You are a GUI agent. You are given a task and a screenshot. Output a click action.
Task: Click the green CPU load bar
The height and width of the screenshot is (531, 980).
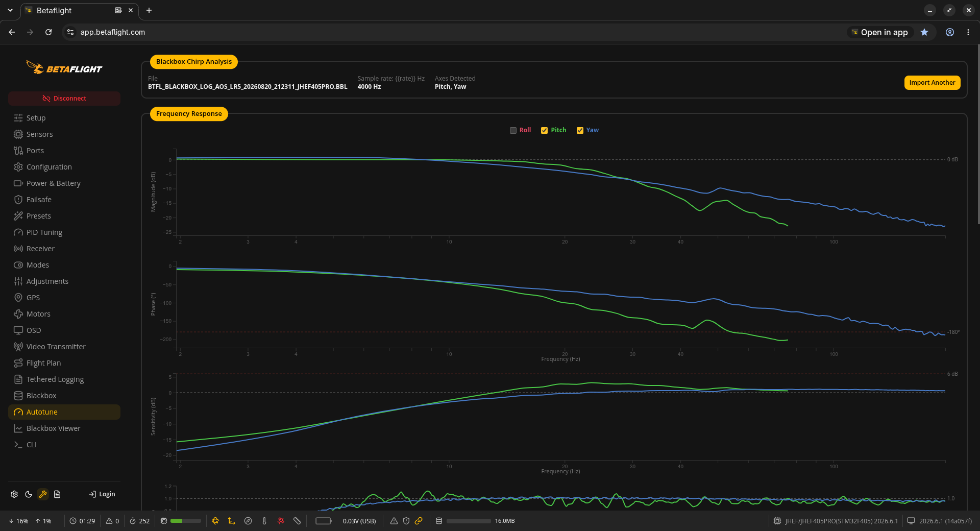click(185, 521)
